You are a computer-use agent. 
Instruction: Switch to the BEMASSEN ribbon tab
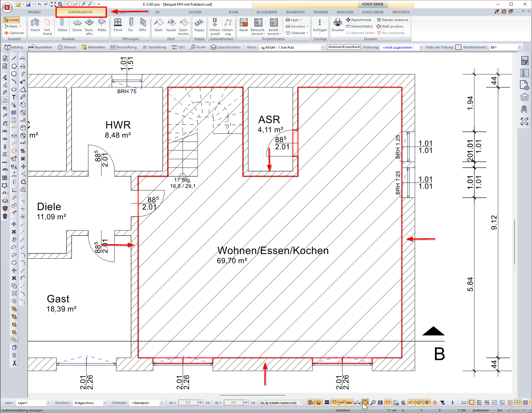click(x=345, y=12)
